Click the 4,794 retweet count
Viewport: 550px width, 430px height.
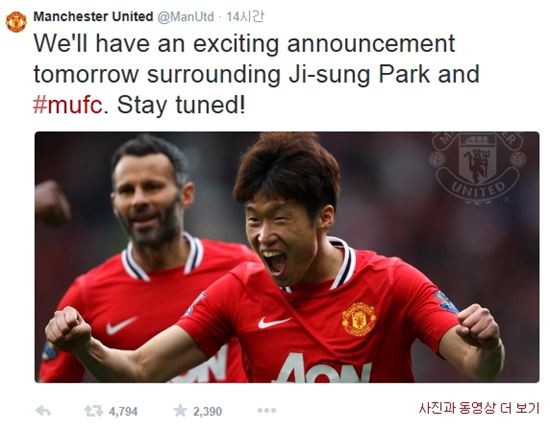click(x=123, y=411)
